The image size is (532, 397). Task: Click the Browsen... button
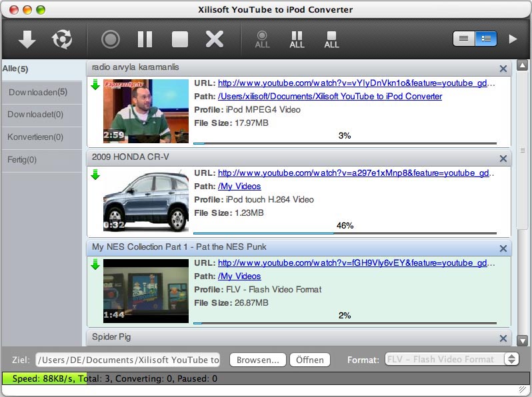(x=258, y=360)
